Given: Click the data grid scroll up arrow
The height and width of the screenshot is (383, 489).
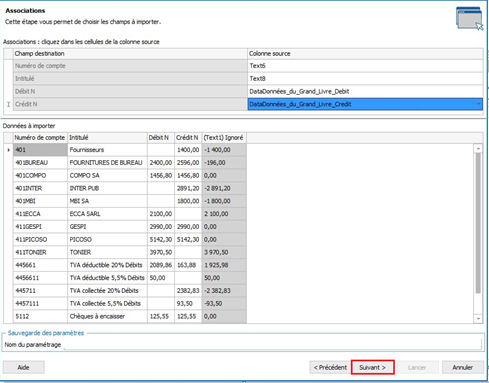Looking at the screenshot, I should point(478,148).
